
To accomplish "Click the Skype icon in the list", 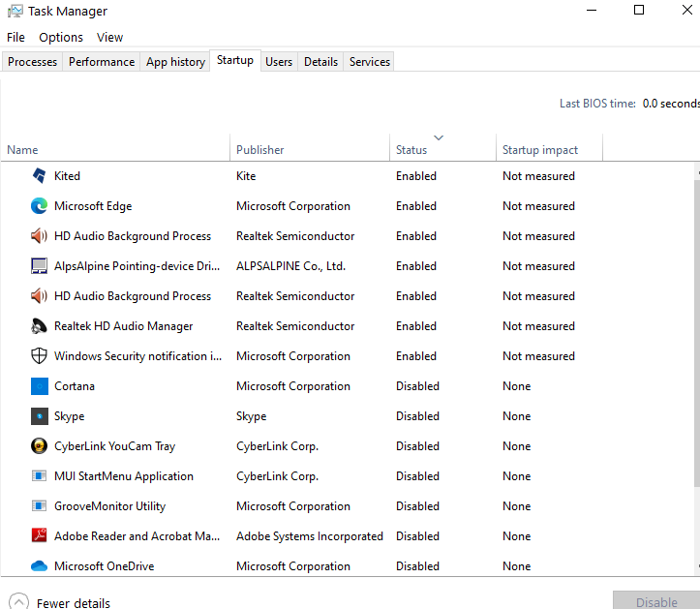I will click(40, 416).
